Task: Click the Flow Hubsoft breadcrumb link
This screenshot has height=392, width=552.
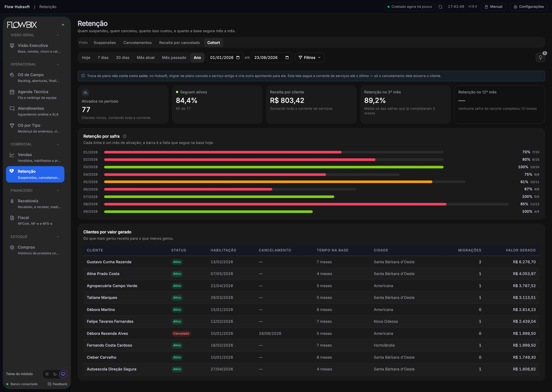Action: 17,7
